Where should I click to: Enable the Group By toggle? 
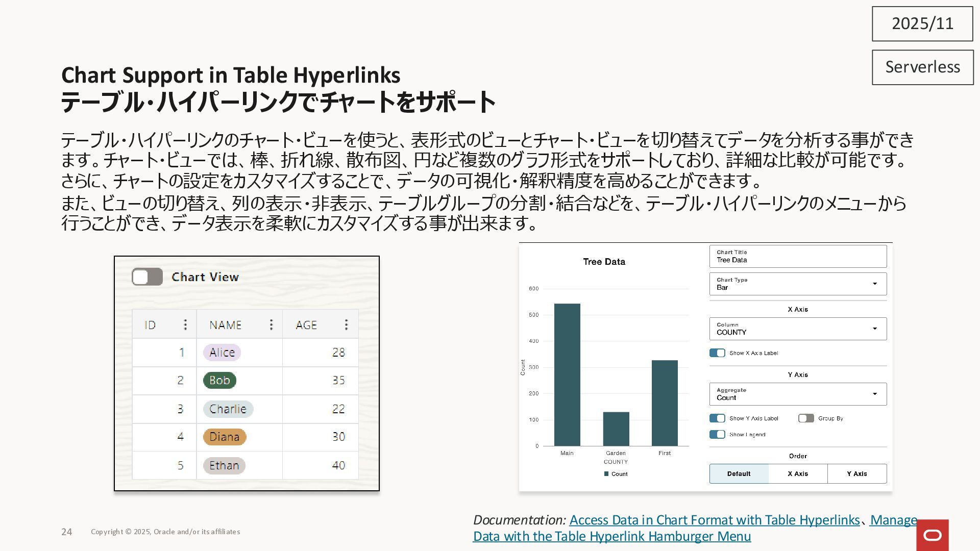[x=806, y=418]
